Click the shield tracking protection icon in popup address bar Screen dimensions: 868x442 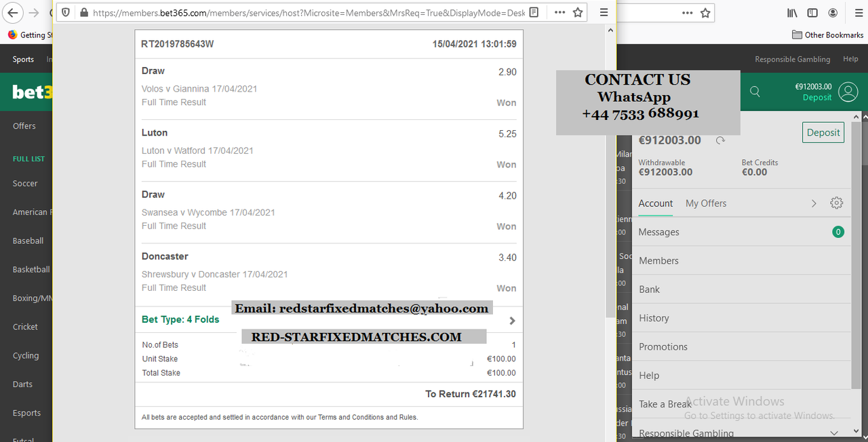click(x=64, y=12)
